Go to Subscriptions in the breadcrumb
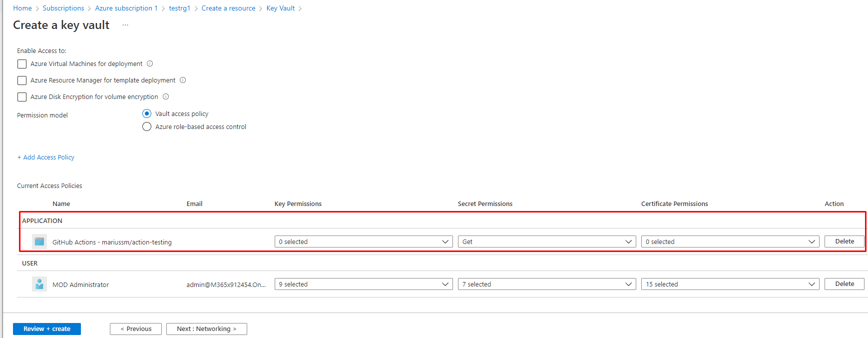This screenshot has width=868, height=338. coord(63,8)
